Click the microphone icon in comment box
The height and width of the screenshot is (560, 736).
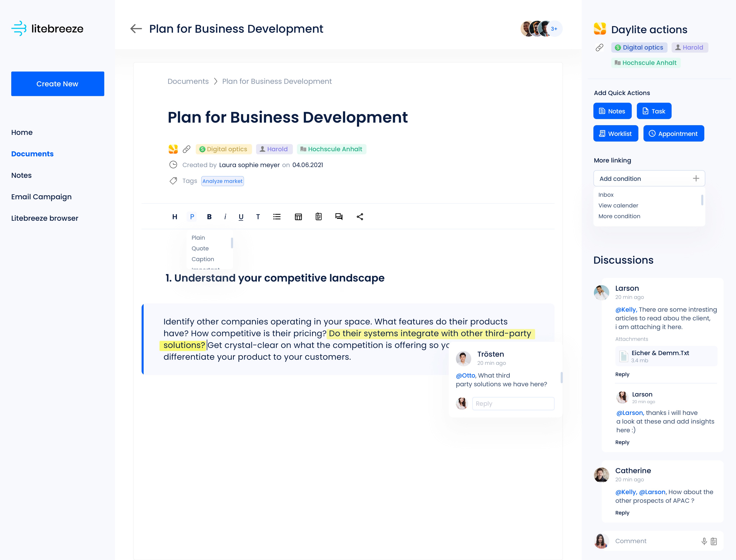pos(704,541)
